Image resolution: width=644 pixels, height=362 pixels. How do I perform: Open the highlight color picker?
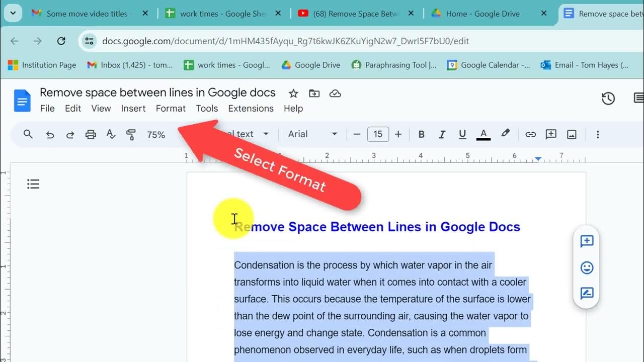[x=505, y=134]
